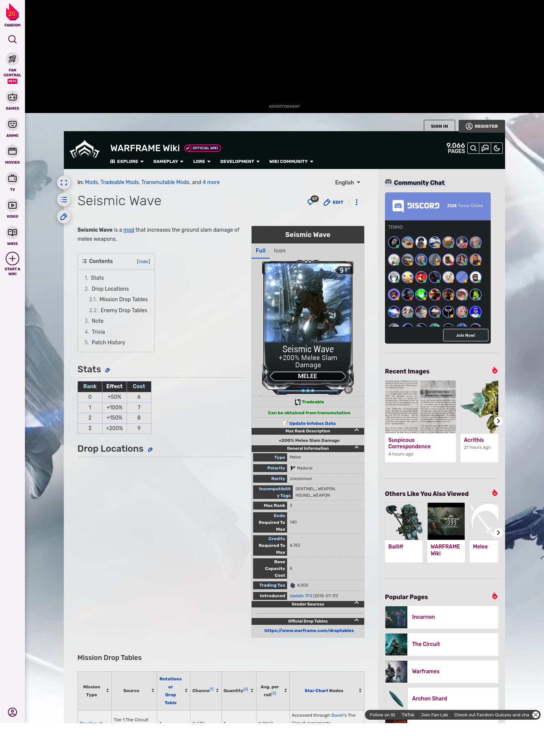Open Development dropdown menu
The width and height of the screenshot is (544, 756).
(240, 161)
